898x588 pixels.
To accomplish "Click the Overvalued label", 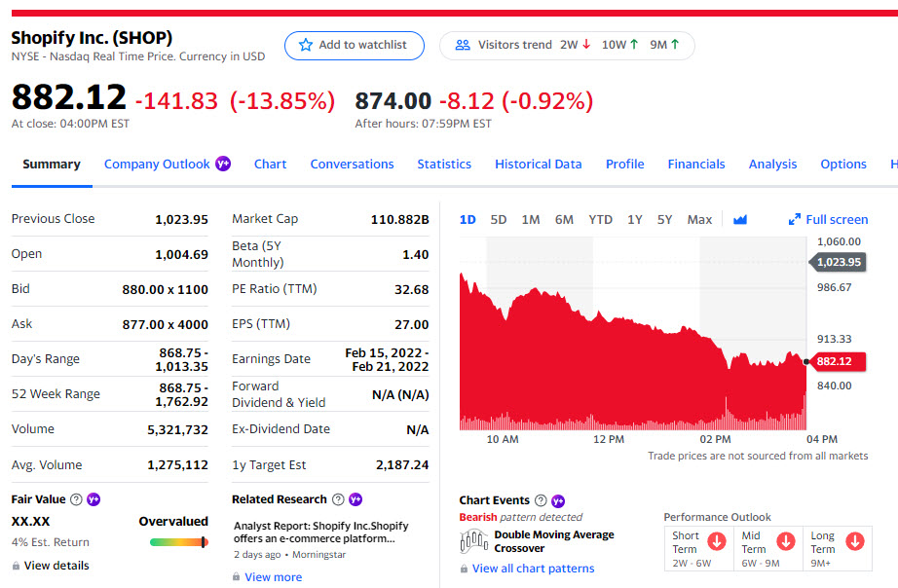I will click(173, 522).
